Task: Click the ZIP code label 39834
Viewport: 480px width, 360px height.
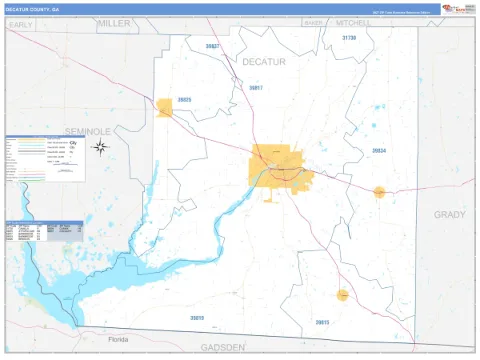Action: (x=379, y=151)
